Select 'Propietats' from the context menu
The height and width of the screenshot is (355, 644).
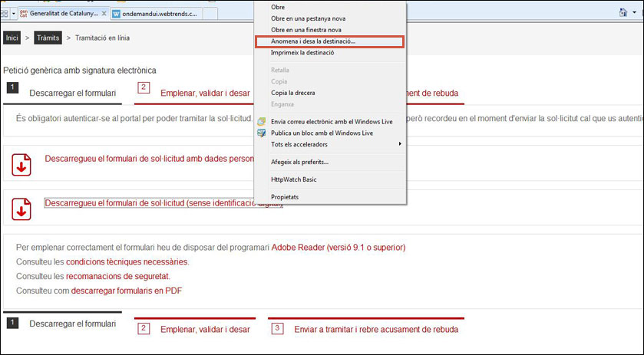[285, 197]
